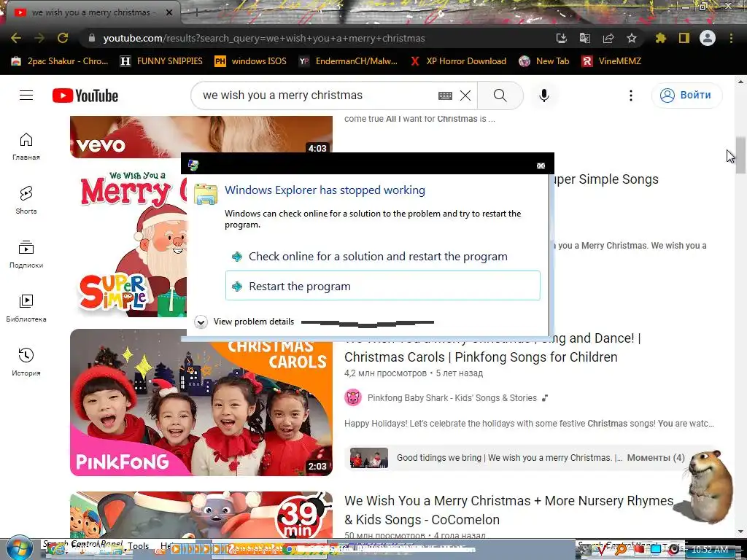Open the browser side panel icon
Image resolution: width=747 pixels, height=560 pixels.
click(684, 38)
